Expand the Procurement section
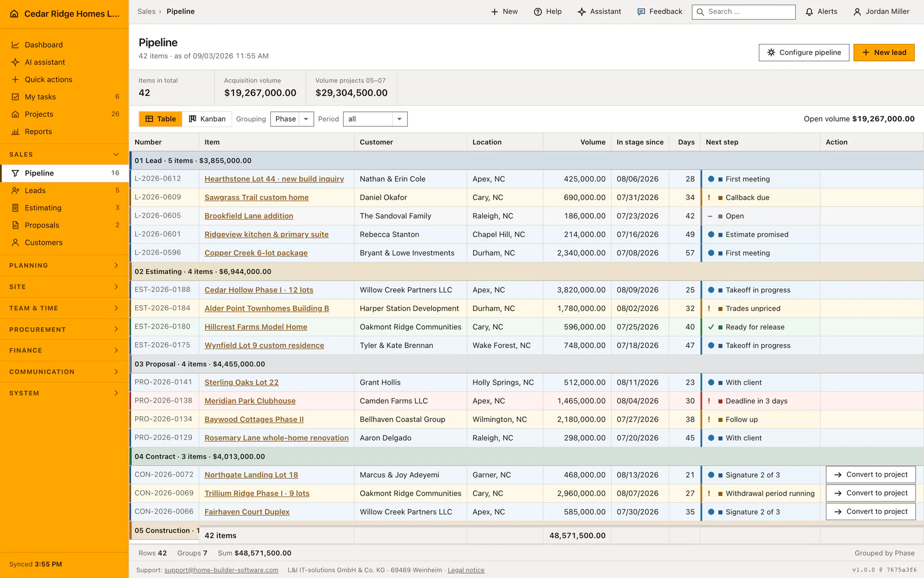The height and width of the screenshot is (578, 924). 64,329
